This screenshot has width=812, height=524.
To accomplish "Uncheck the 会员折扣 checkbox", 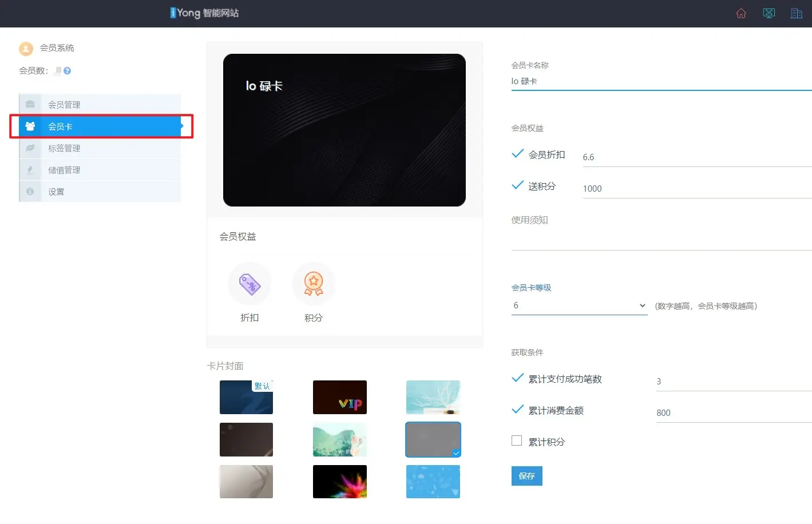I will pyautogui.click(x=517, y=154).
